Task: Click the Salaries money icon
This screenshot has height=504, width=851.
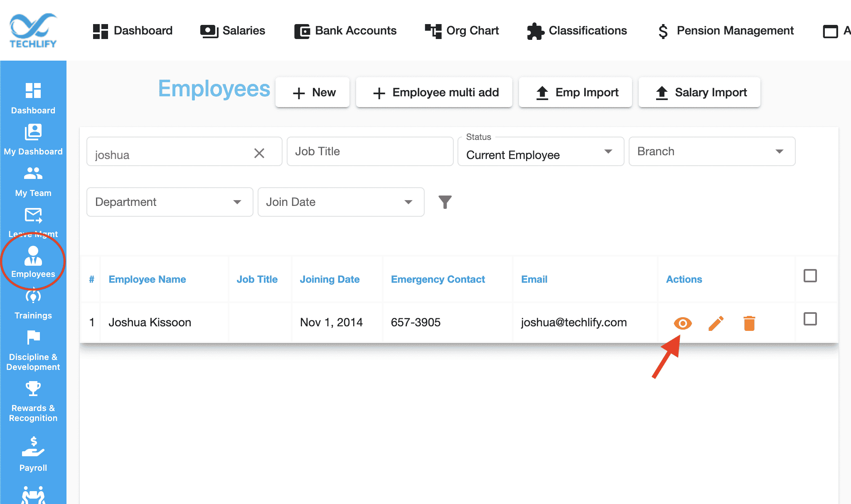Action: (209, 31)
